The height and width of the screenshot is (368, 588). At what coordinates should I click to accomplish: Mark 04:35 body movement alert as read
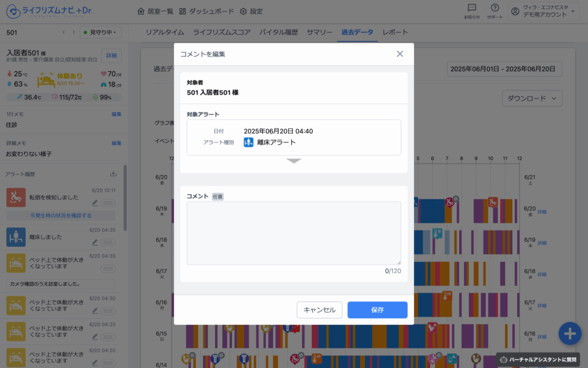108,269
